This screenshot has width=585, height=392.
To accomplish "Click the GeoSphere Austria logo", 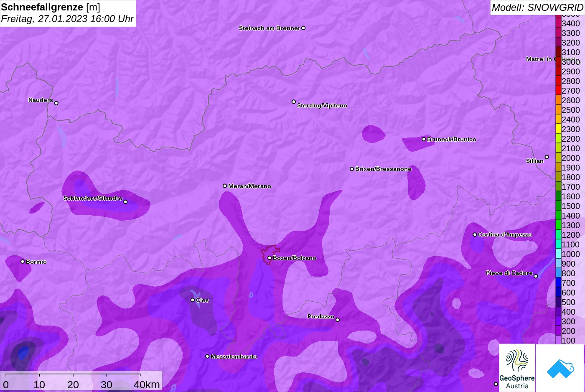I will (x=517, y=368).
